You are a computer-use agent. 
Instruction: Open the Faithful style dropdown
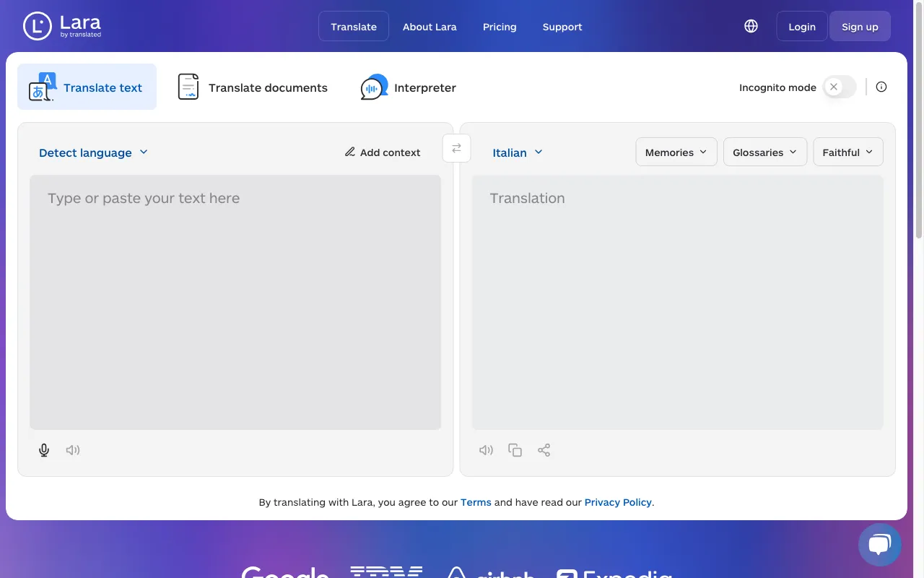[x=848, y=152]
